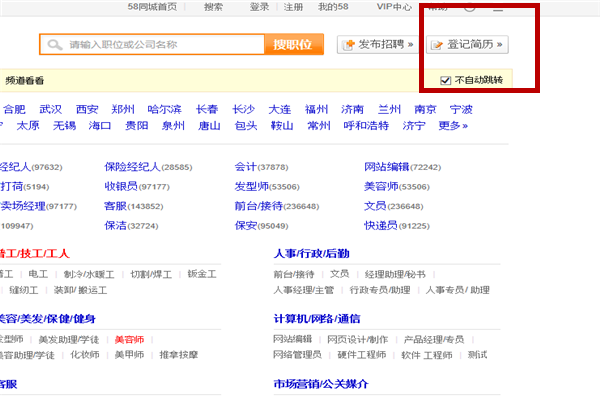Screen dimensions: 600x400
Task: Open 计算机/网络/通信 section heading
Action: 317,318
